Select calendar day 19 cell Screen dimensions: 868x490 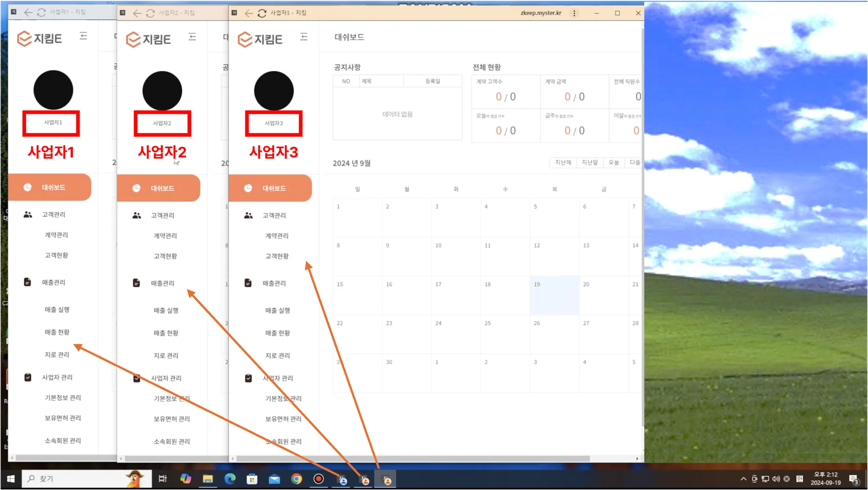tap(554, 295)
